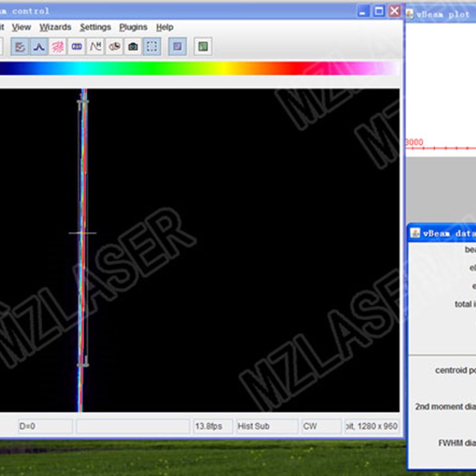
Task: Open the View menu
Action: click(x=21, y=27)
